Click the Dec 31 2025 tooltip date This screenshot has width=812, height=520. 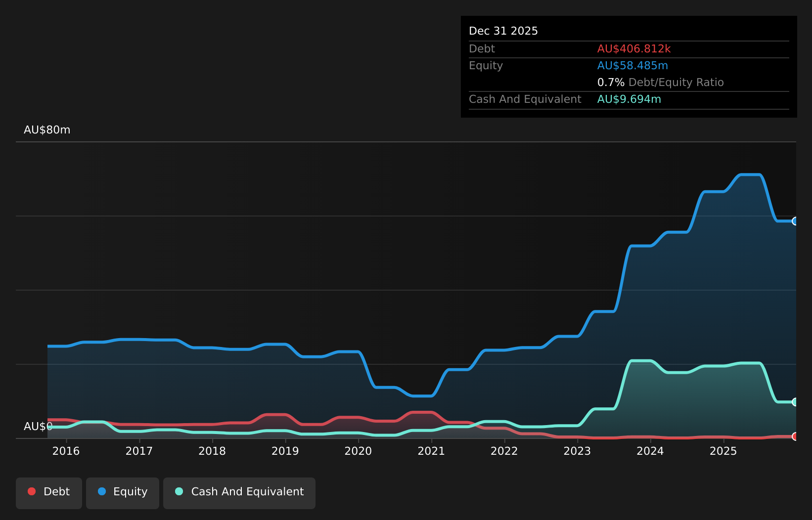click(x=503, y=31)
